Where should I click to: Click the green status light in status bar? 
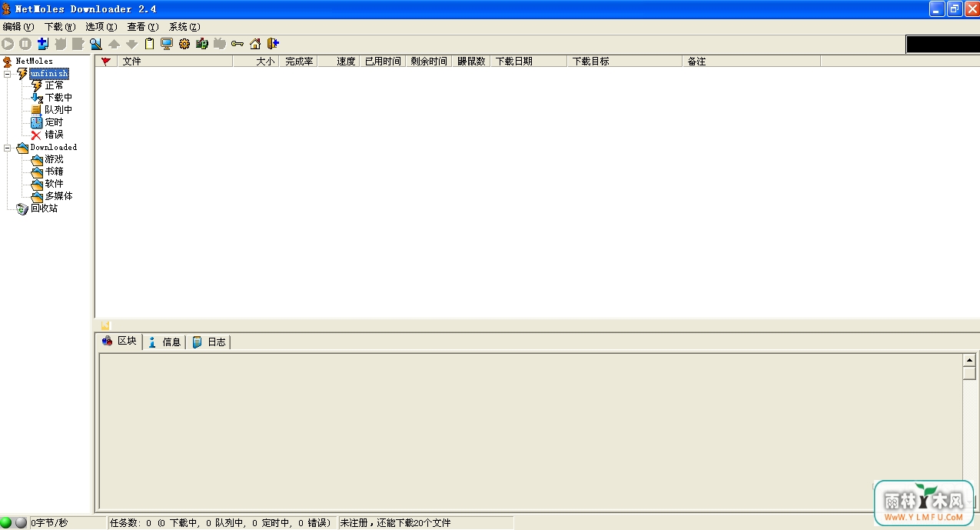pyautogui.click(x=7, y=523)
